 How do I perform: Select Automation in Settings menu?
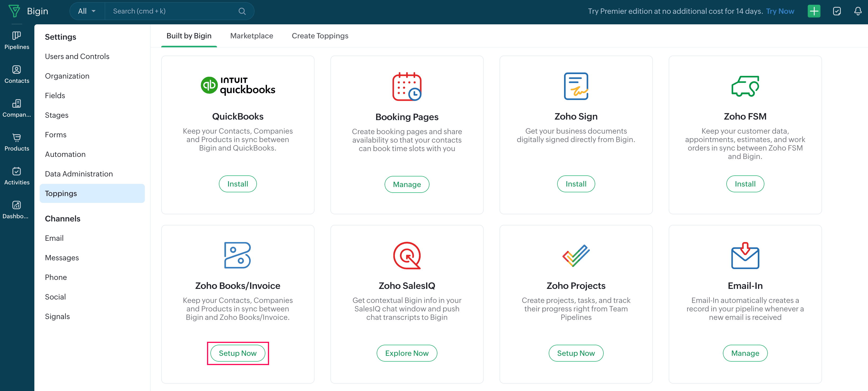tap(65, 154)
